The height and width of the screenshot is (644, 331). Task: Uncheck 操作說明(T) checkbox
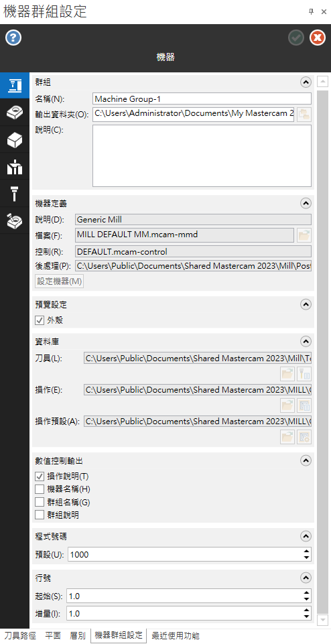(40, 476)
